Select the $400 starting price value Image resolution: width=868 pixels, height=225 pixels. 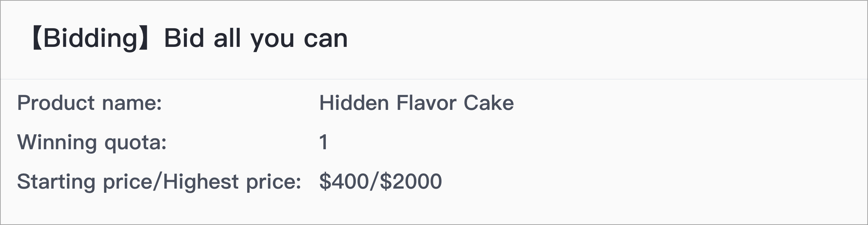pos(345,181)
